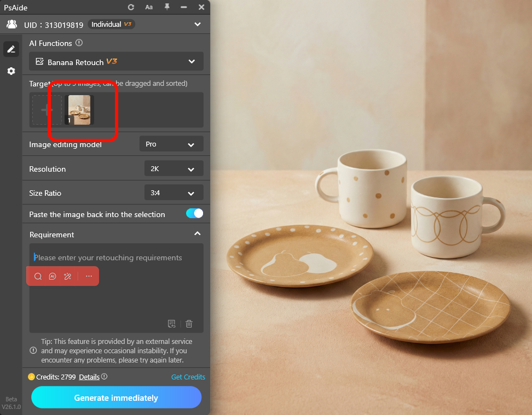The height and width of the screenshot is (415, 532).
Task: Refresh the PsAide panel
Action: [131, 7]
